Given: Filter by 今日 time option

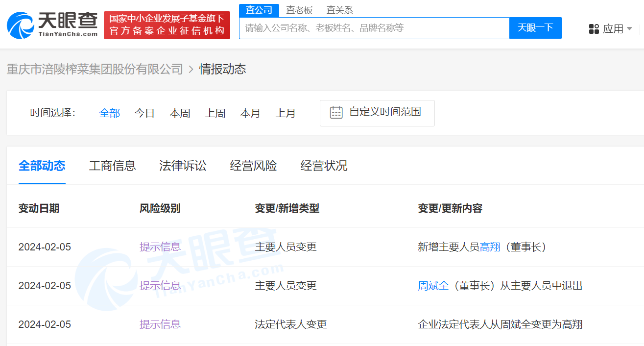Looking at the screenshot, I should [x=144, y=113].
